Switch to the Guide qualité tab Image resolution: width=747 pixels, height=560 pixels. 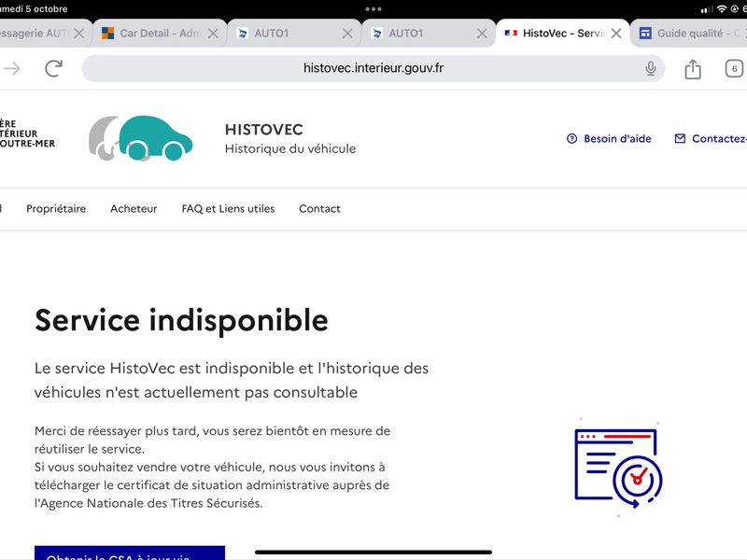[690, 34]
